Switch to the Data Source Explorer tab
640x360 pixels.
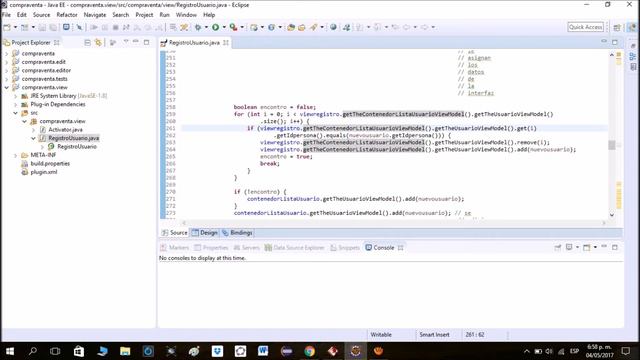pyautogui.click(x=294, y=248)
